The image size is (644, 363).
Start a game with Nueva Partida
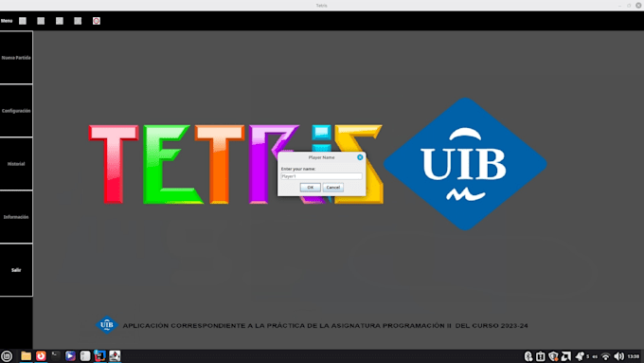pos(16,58)
